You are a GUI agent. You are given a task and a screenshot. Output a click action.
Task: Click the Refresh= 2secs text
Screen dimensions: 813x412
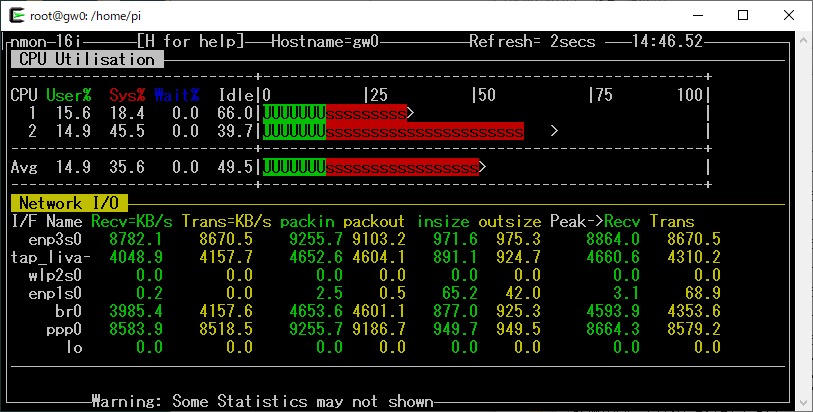(x=532, y=41)
